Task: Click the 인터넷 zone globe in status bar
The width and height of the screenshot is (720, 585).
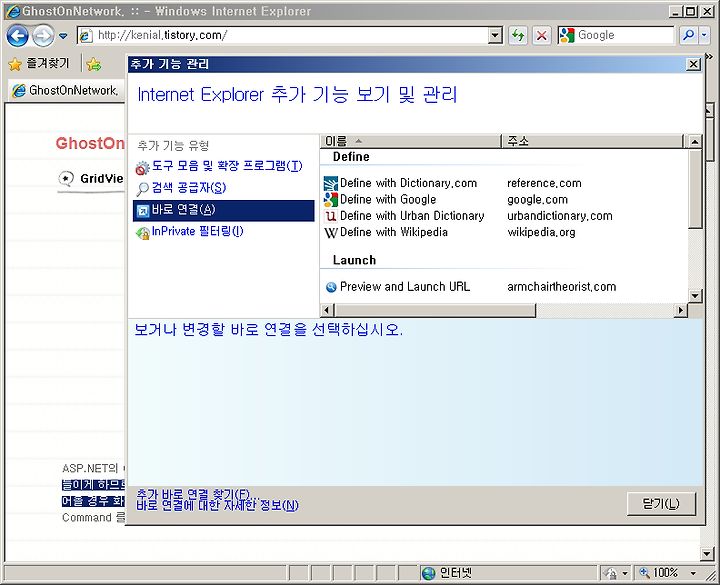Action: click(428, 573)
